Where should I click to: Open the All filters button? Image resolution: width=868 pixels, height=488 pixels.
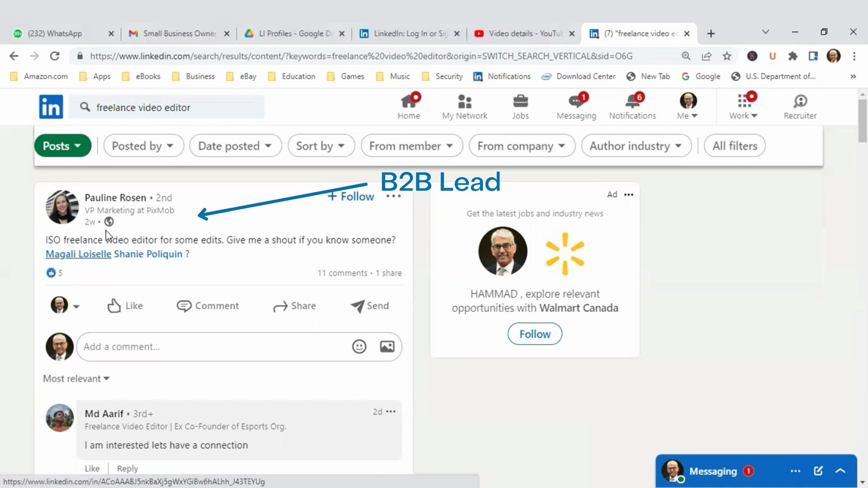click(x=735, y=145)
